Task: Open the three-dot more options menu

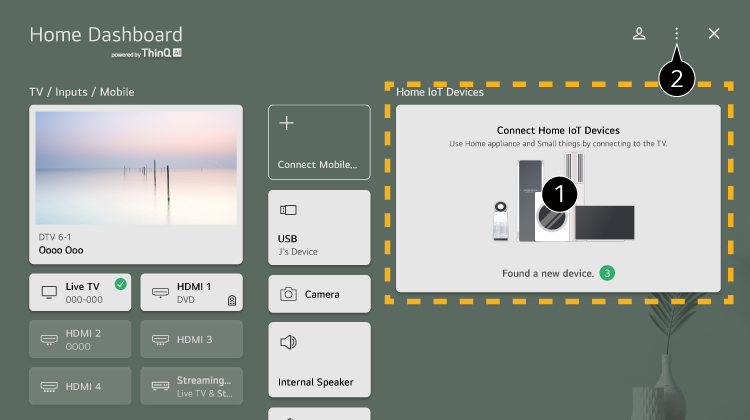Action: [x=676, y=33]
